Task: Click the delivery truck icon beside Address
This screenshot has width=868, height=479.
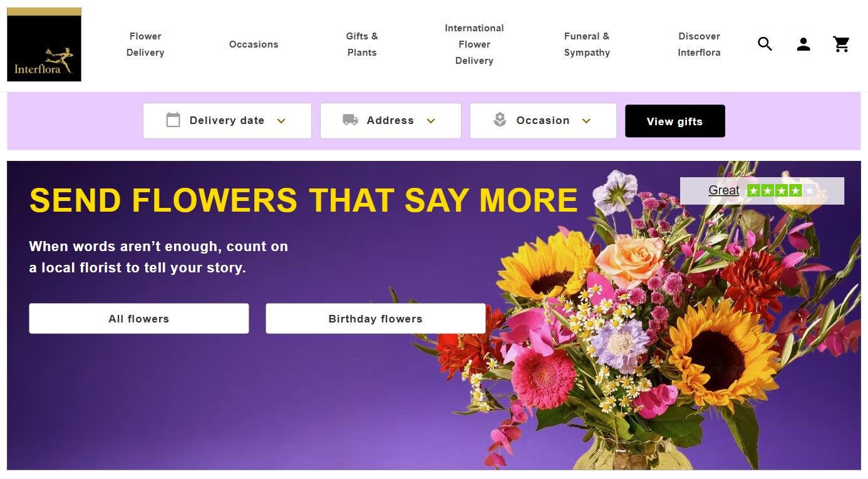Action: click(x=350, y=120)
